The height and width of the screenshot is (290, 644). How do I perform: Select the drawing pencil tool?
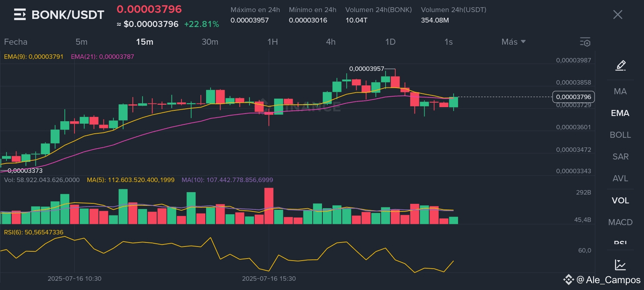pos(620,65)
